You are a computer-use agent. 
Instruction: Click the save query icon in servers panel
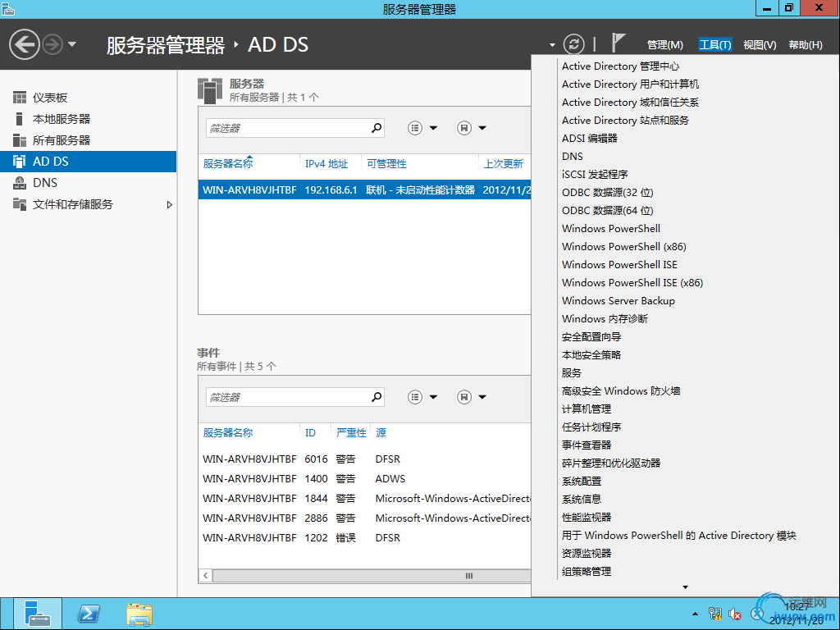tap(464, 128)
